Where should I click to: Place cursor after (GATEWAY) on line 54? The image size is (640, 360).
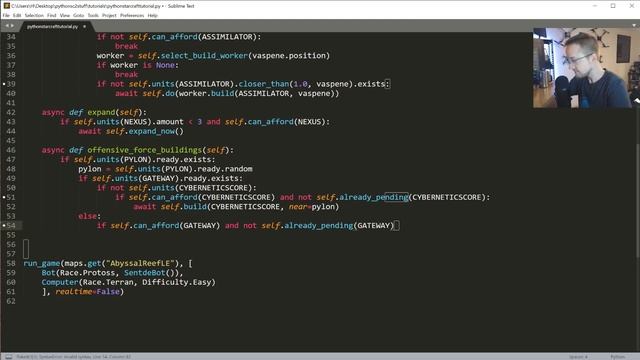(395, 225)
